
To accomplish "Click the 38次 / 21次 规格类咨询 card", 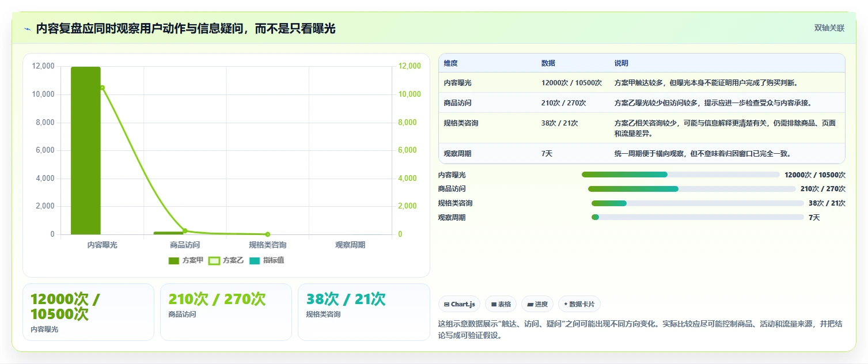I will pyautogui.click(x=363, y=312).
